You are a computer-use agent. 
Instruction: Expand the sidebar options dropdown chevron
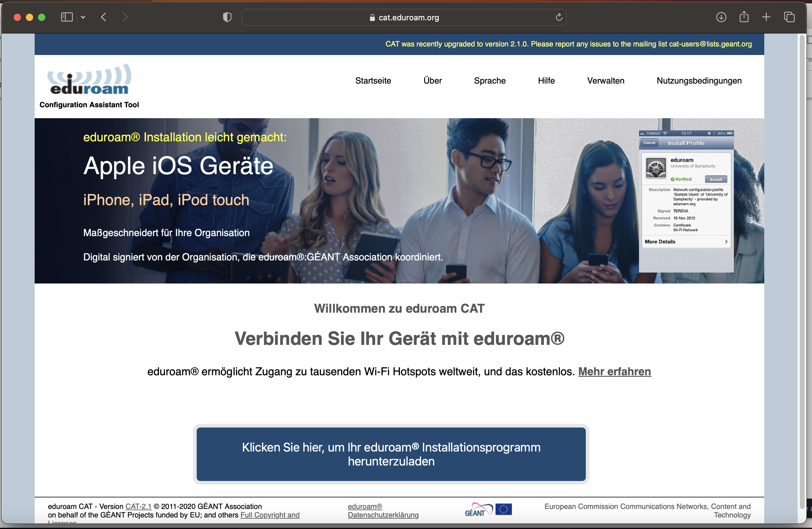(83, 17)
